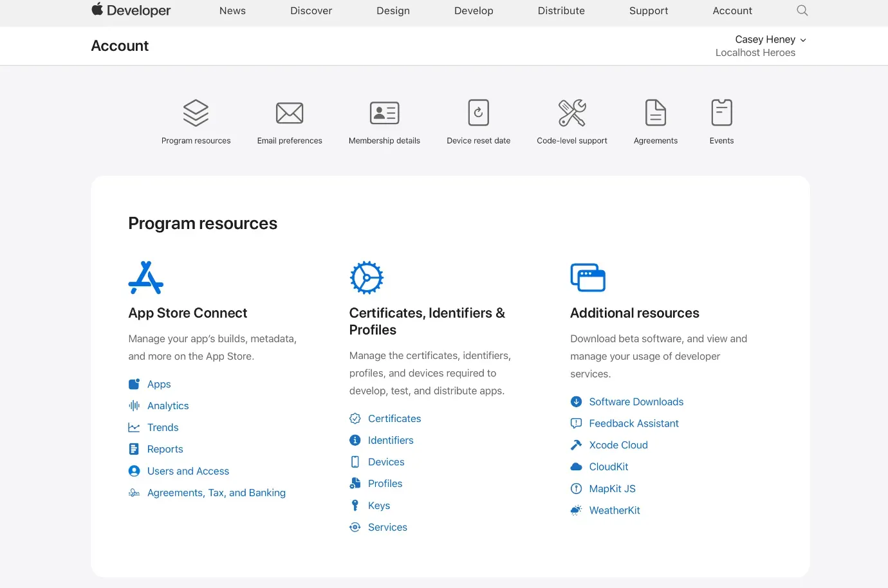
Task: Click the Xcode Cloud hammer icon
Action: 576,445
